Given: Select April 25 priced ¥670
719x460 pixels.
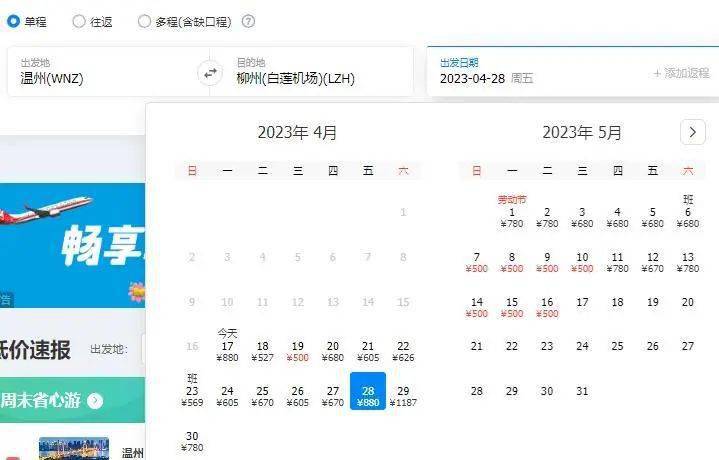Looking at the screenshot, I should coord(262,396).
